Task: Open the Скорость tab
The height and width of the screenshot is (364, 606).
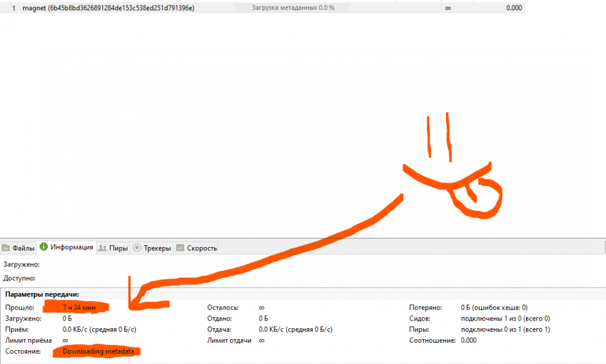Action: [196, 248]
